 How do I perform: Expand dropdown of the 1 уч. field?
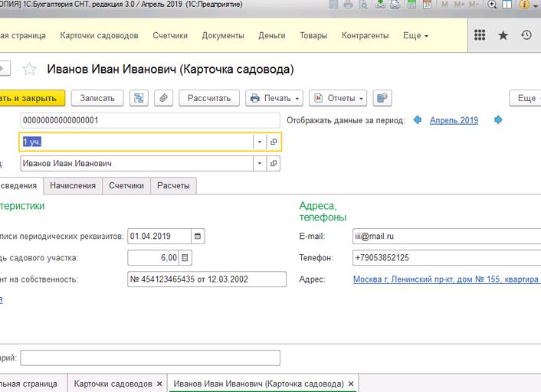pos(260,142)
